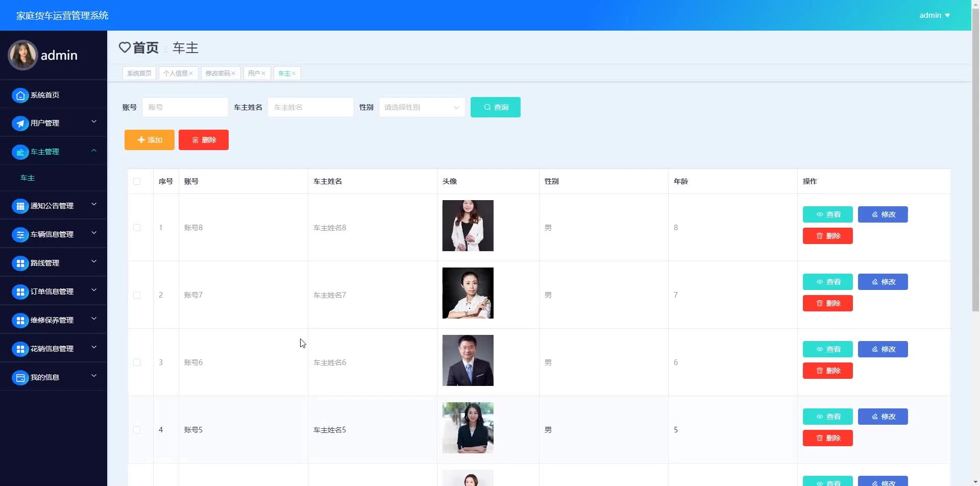980x486 pixels.
Task: Edit row 账号8 with 修改
Action: coord(883,214)
